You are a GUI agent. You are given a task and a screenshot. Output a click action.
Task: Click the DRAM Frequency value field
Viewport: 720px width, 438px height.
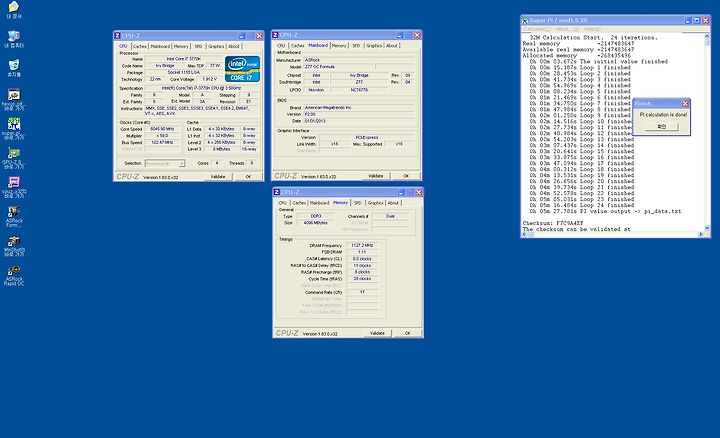(362, 246)
